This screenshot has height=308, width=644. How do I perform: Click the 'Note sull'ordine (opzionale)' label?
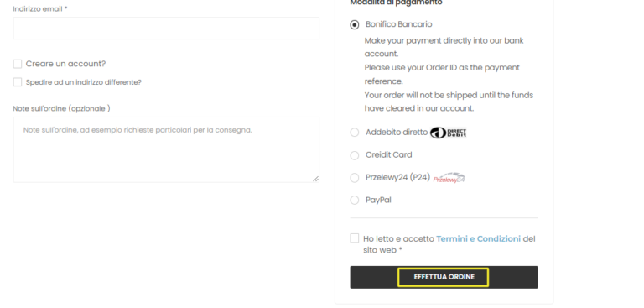[x=61, y=108]
